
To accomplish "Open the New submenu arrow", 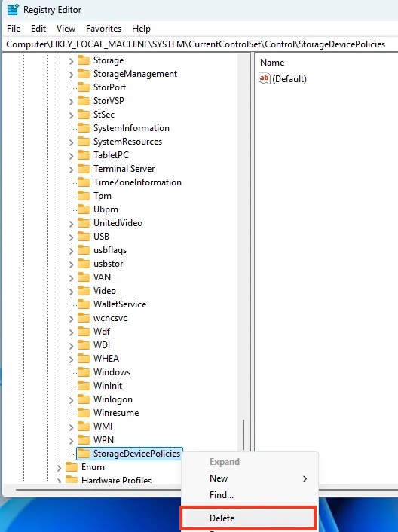I will click(x=305, y=478).
